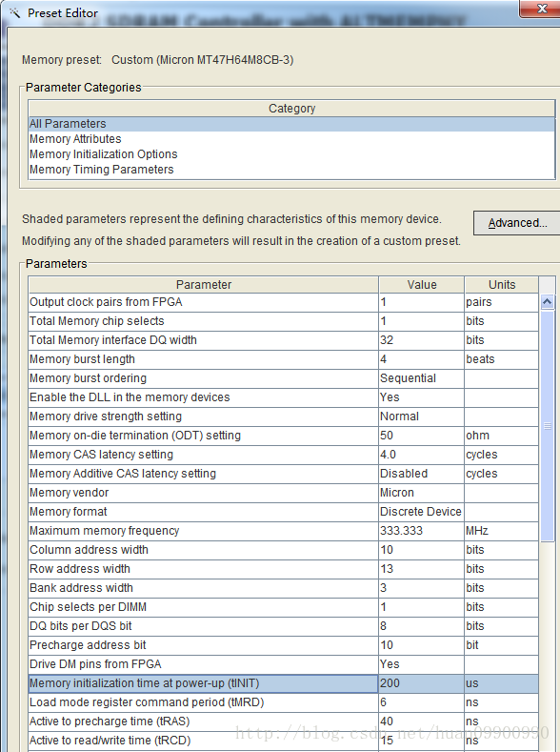Select the Memory Attributes category
560x752 pixels.
coord(291,139)
